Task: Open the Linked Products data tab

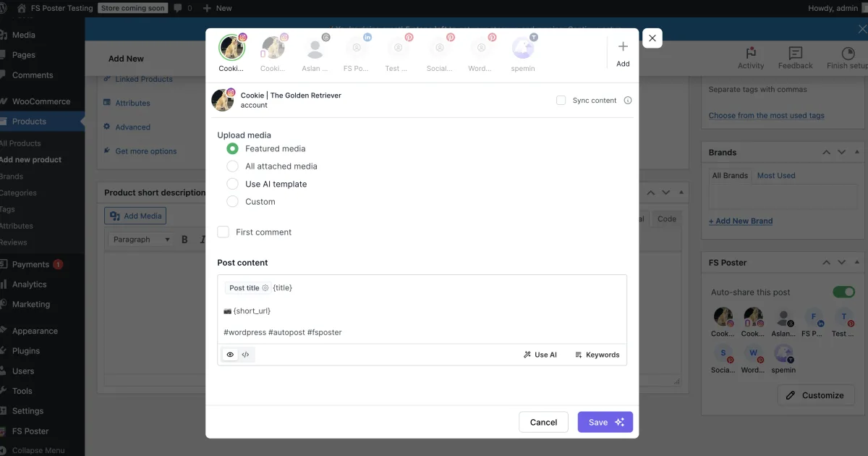Action: [x=144, y=79]
